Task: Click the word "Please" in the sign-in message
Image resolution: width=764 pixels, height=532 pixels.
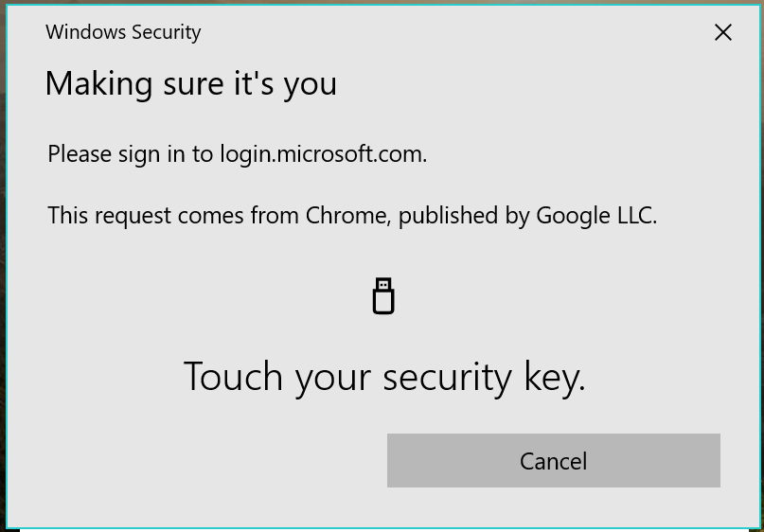Action: point(80,153)
